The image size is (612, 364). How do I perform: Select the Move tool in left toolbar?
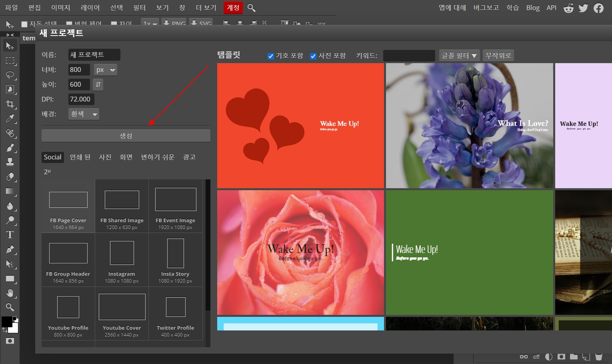pyautogui.click(x=10, y=46)
